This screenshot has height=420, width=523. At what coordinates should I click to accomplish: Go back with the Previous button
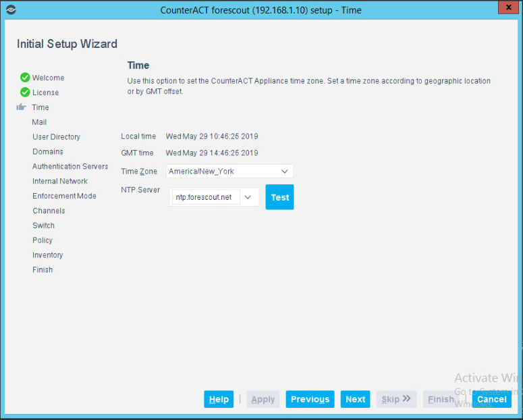tap(310, 399)
